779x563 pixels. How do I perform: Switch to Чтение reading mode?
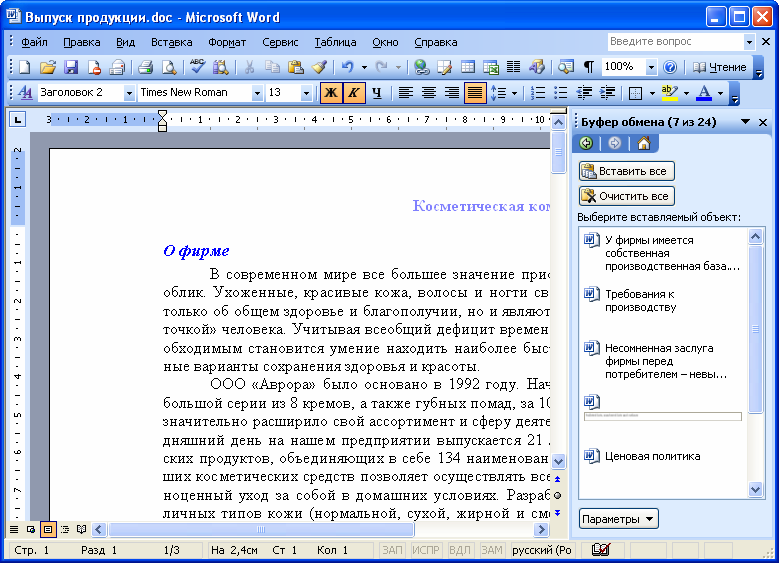click(x=719, y=67)
